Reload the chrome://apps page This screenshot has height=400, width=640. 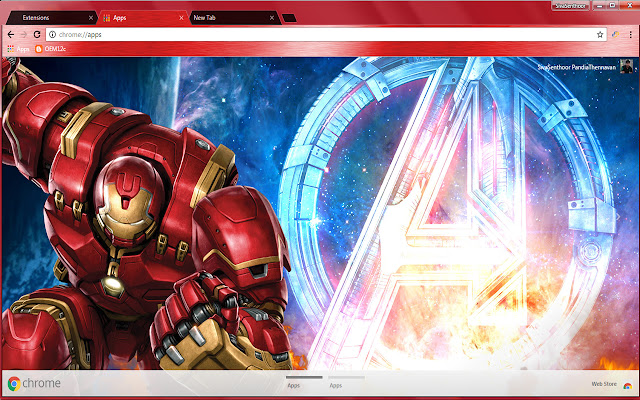click(37, 35)
